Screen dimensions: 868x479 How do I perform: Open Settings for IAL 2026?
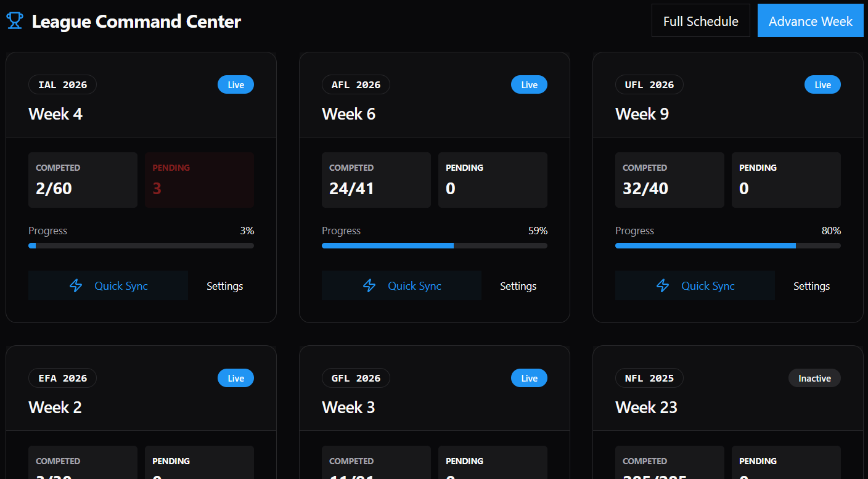tap(225, 285)
